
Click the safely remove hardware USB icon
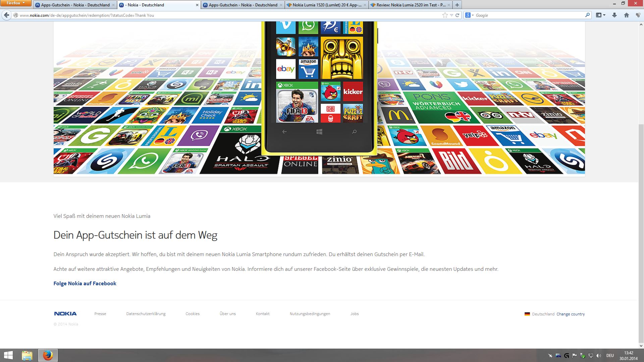[x=583, y=356]
